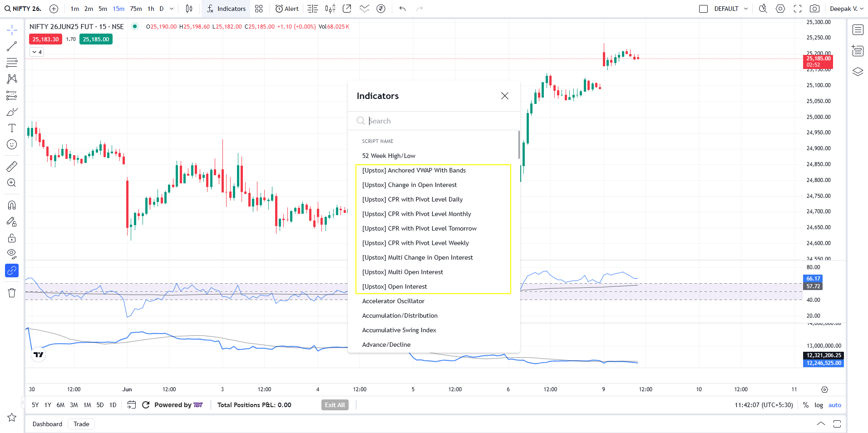Activate the zoom in tool

point(12,182)
